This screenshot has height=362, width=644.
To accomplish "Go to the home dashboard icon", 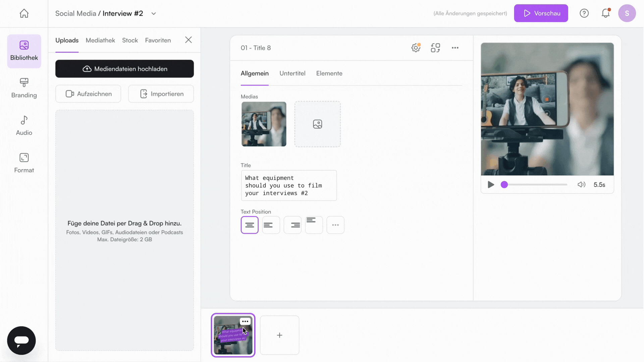I will (24, 13).
